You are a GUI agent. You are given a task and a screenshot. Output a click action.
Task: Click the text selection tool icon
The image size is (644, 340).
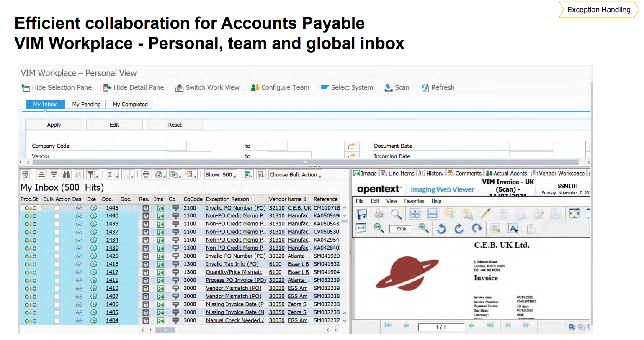pos(513,228)
